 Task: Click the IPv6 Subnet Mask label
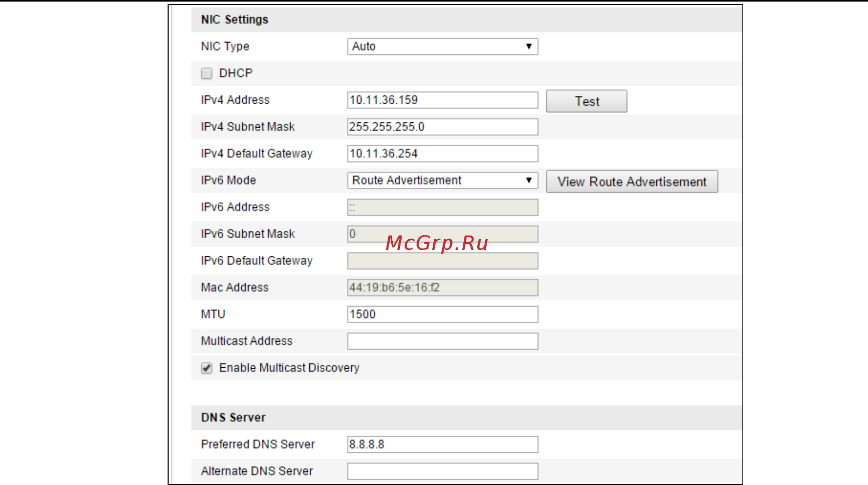(247, 234)
